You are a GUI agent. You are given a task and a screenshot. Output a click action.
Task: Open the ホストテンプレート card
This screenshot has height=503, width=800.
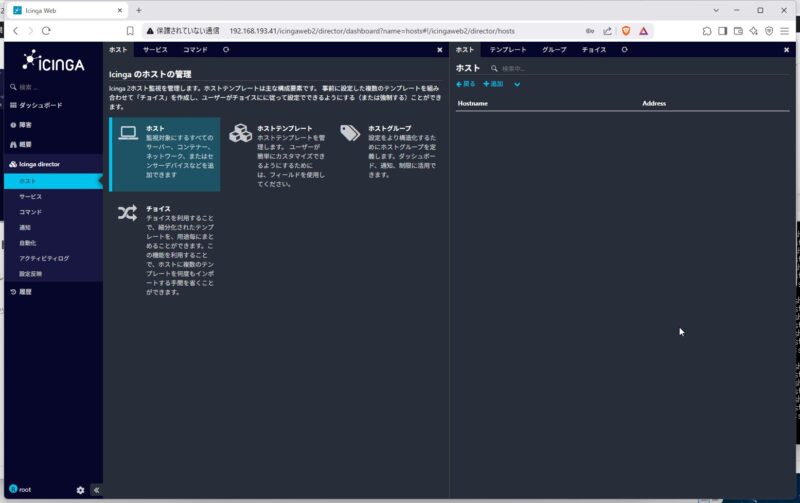point(277,156)
